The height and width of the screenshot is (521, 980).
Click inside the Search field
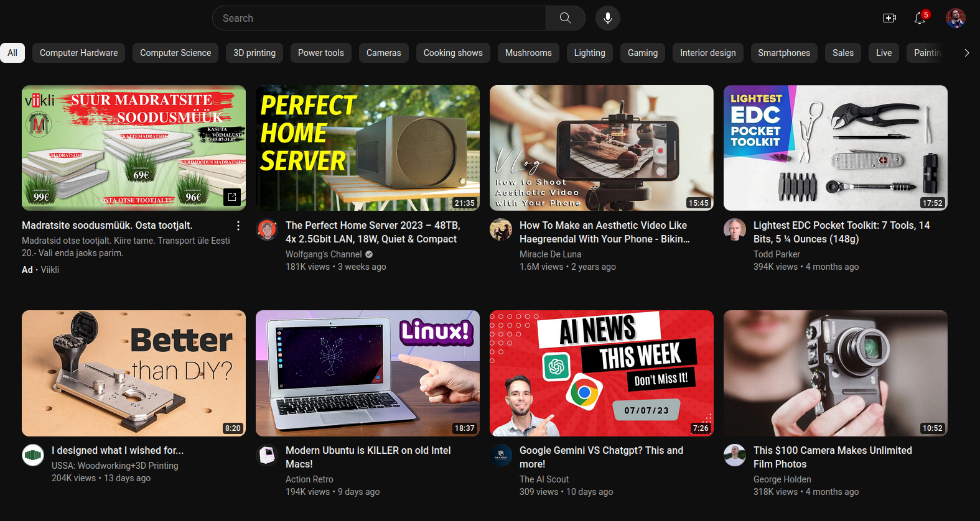[x=379, y=18]
